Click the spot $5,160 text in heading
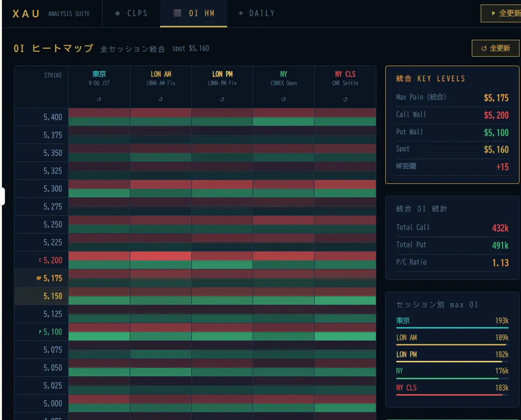This screenshot has width=521, height=420. [190, 49]
